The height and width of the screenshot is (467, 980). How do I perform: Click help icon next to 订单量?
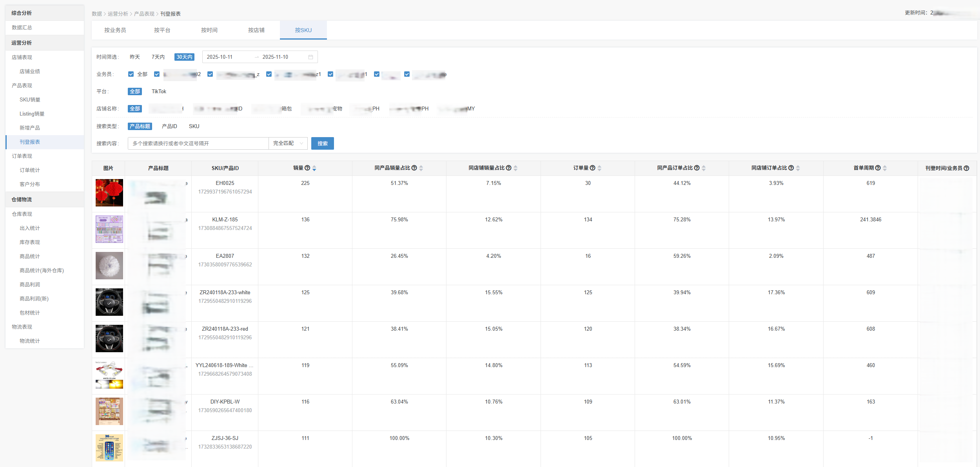click(593, 168)
